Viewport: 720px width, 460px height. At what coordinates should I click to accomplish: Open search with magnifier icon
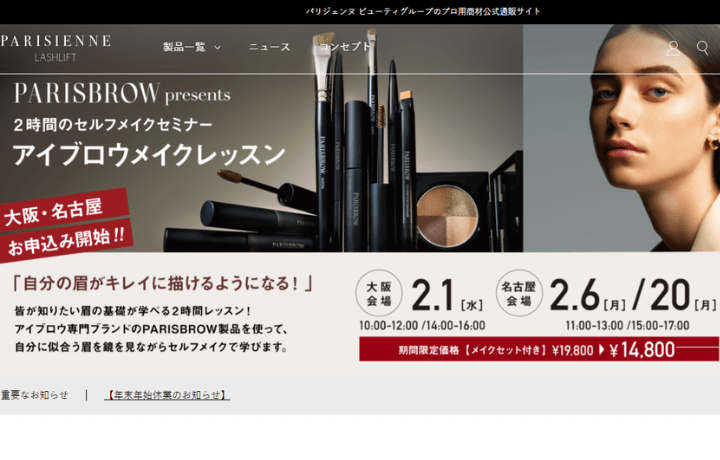[702, 48]
